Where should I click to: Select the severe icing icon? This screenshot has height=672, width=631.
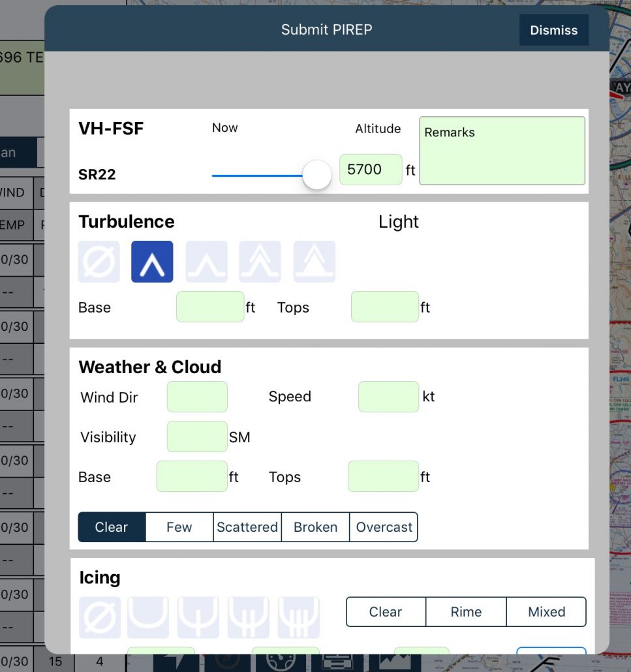coord(298,616)
